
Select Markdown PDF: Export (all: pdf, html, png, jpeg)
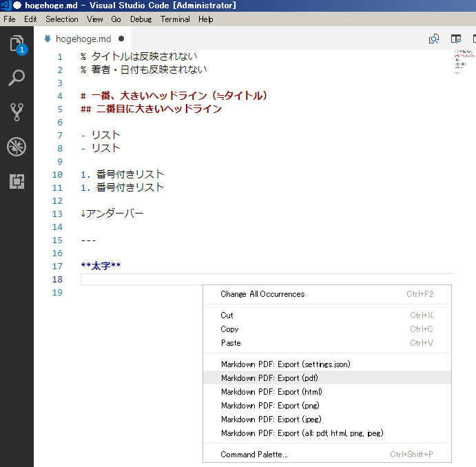coord(327,433)
